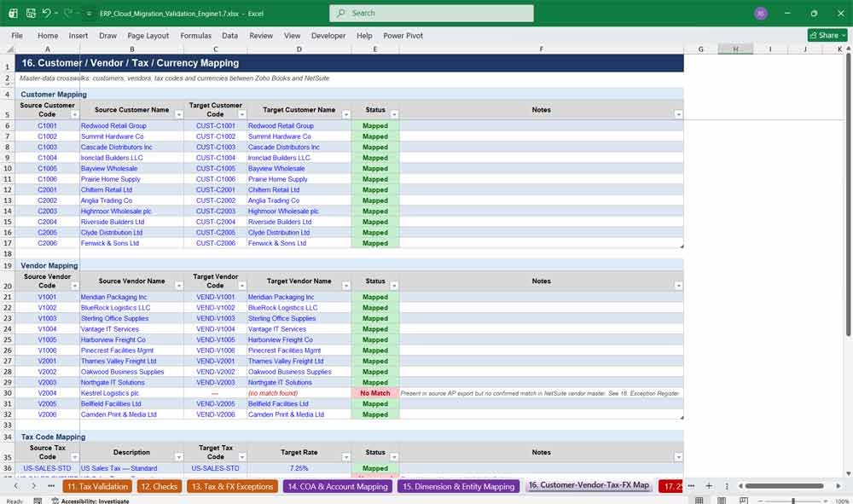
Task: Switch to Normal view icon
Action: click(699, 501)
